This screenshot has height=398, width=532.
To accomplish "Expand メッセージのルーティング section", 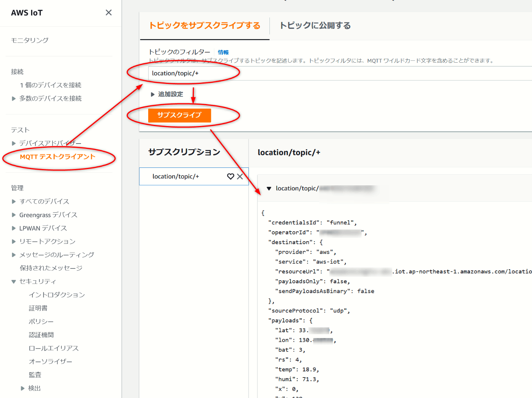I will 14,255.
